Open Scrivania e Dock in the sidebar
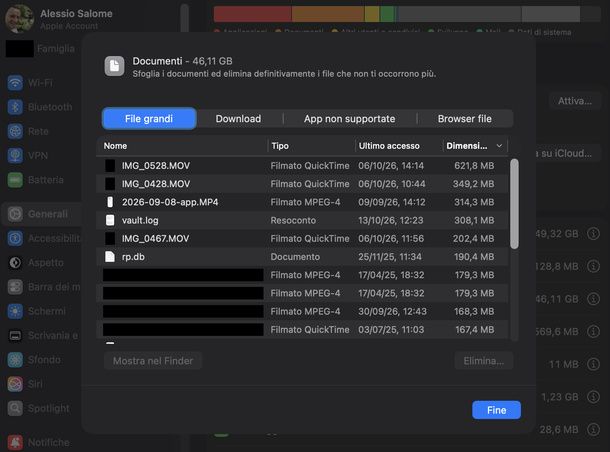 click(43, 335)
